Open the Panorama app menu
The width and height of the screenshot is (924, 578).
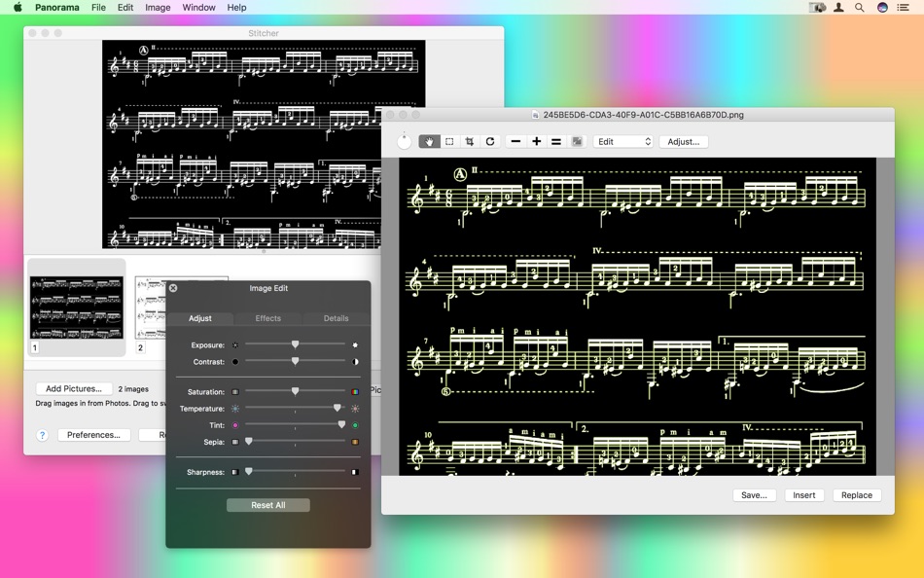coord(57,7)
